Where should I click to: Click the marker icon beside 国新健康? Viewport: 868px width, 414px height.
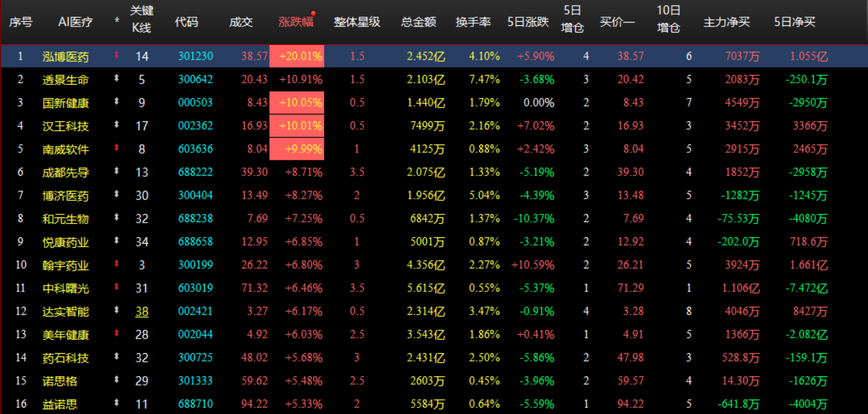pos(117,102)
